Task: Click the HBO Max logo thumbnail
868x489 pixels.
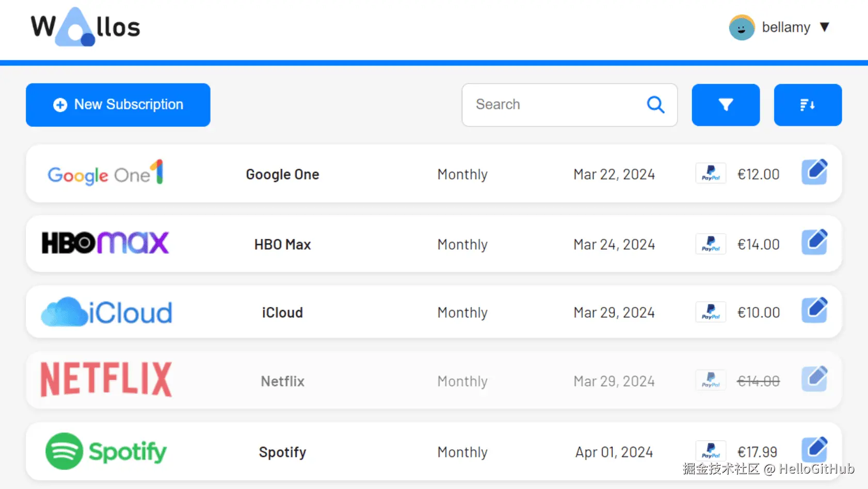Action: pos(105,242)
